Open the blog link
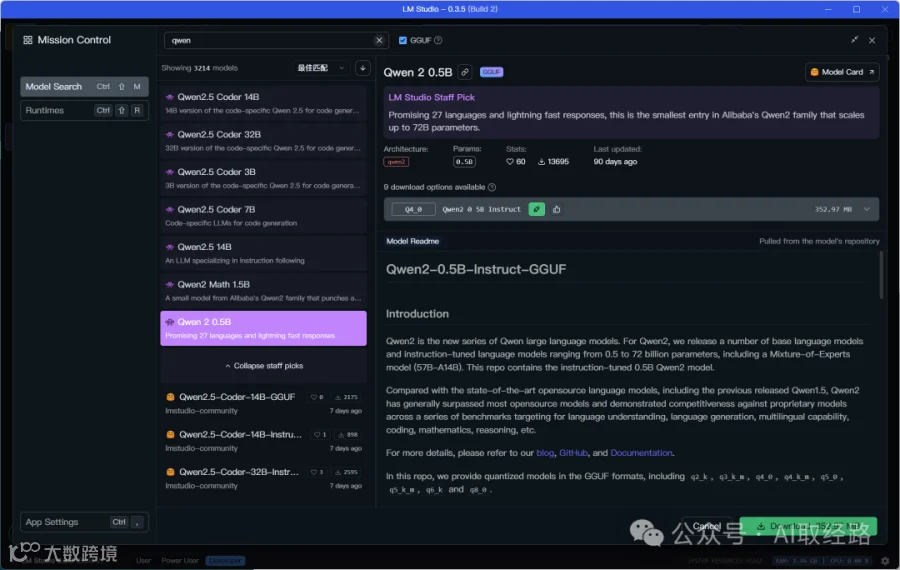The width and height of the screenshot is (900, 570). point(545,453)
